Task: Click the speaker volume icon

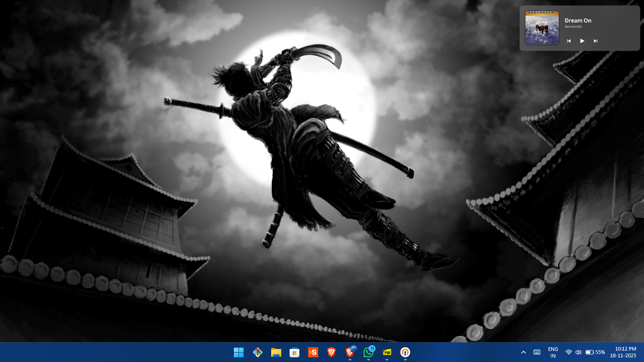Action: click(578, 352)
